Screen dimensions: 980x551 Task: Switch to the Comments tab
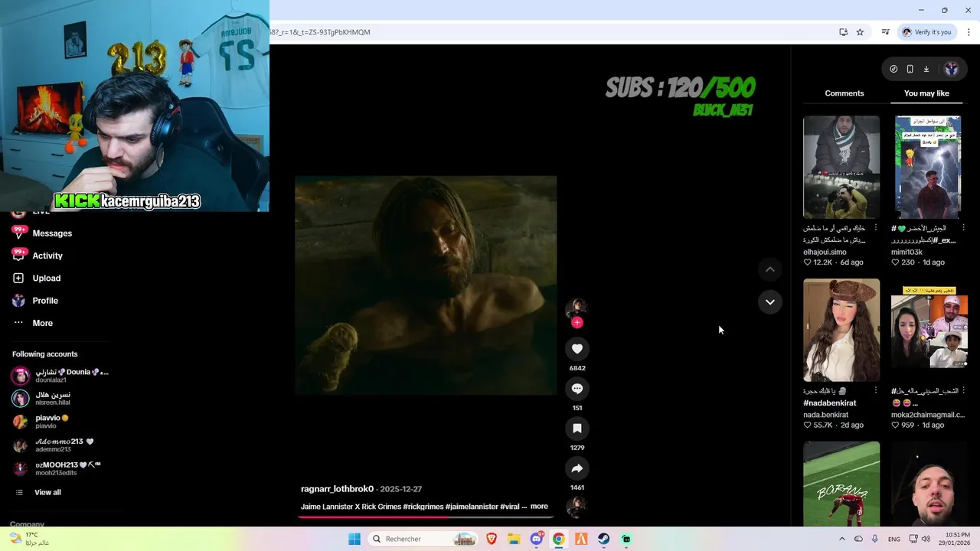(x=844, y=93)
